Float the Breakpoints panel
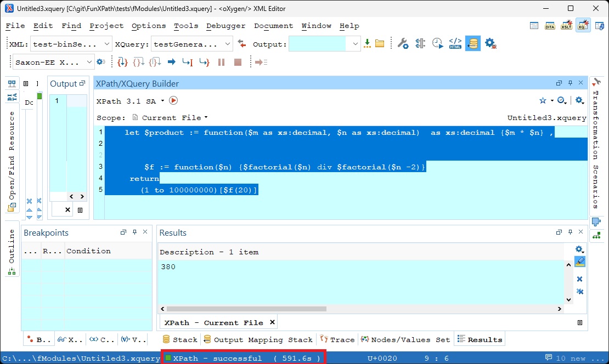 pos(123,232)
